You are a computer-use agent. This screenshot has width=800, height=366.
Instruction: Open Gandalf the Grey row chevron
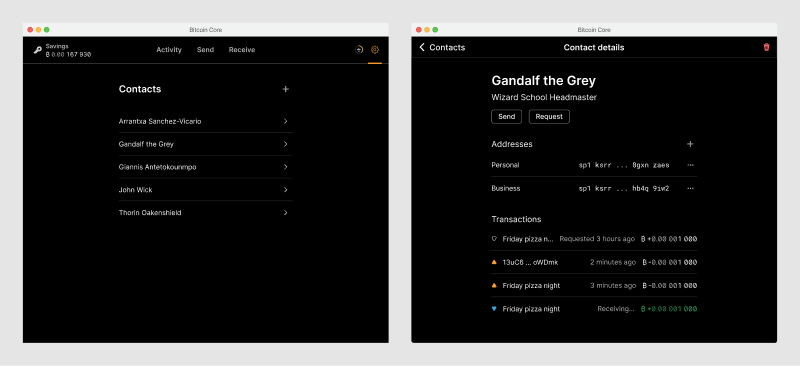(286, 144)
